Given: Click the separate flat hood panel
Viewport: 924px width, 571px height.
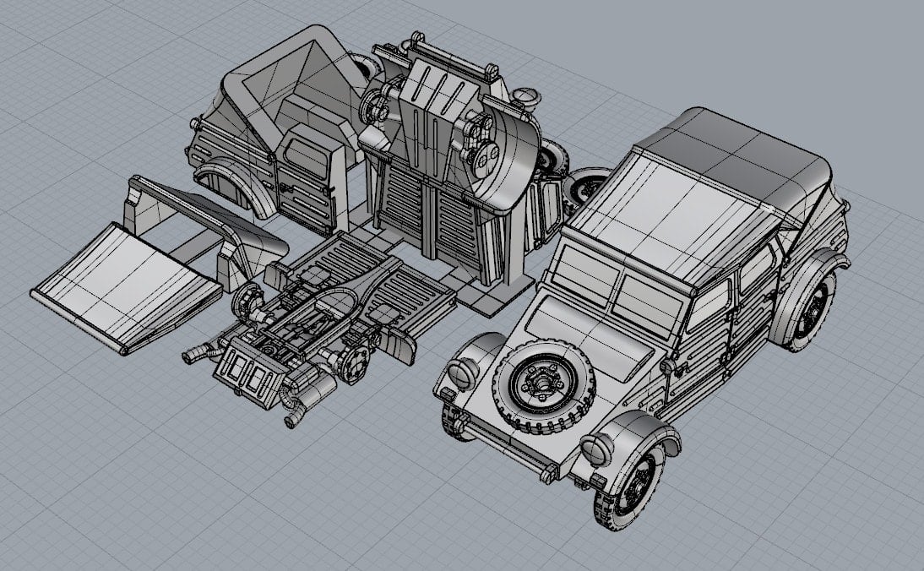Looking at the screenshot, I should [126, 289].
